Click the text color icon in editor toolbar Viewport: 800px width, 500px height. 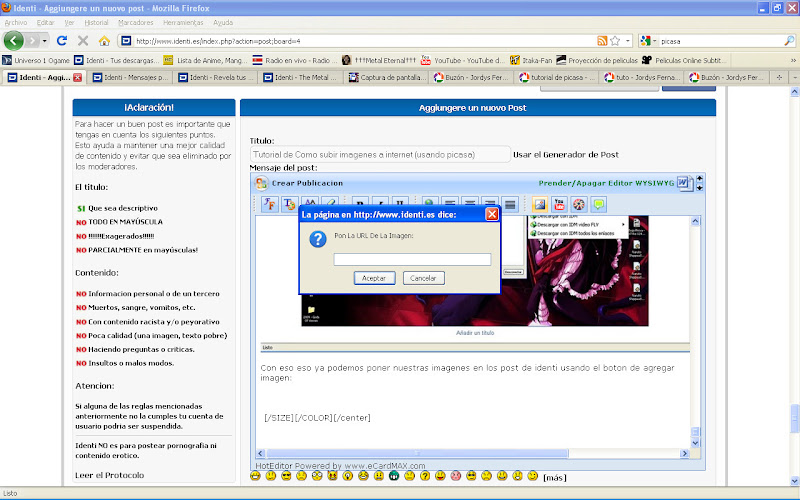click(x=289, y=204)
